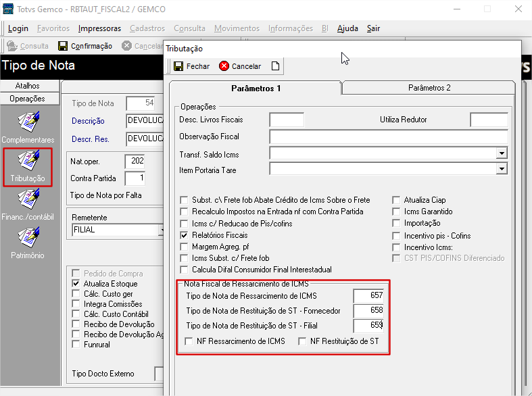Click the Fechar save icon in Tributação
532x396 pixels.
178,66
